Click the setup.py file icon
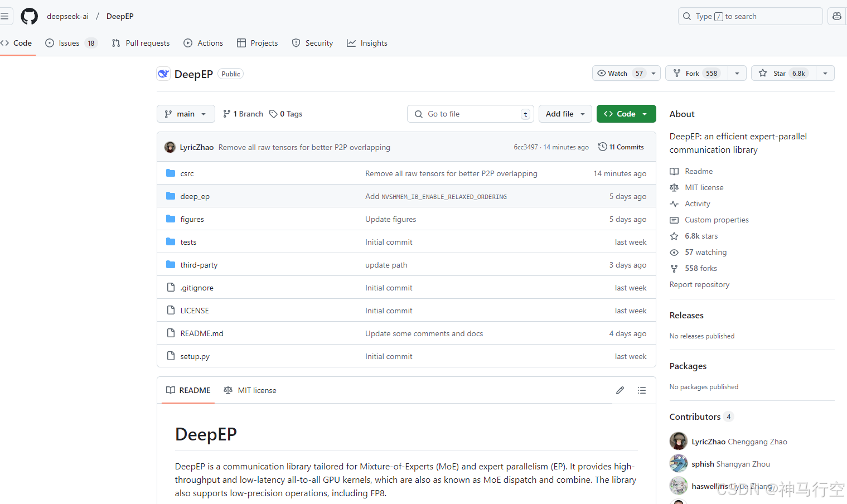Screen dimensions: 847x504 (x=171, y=356)
